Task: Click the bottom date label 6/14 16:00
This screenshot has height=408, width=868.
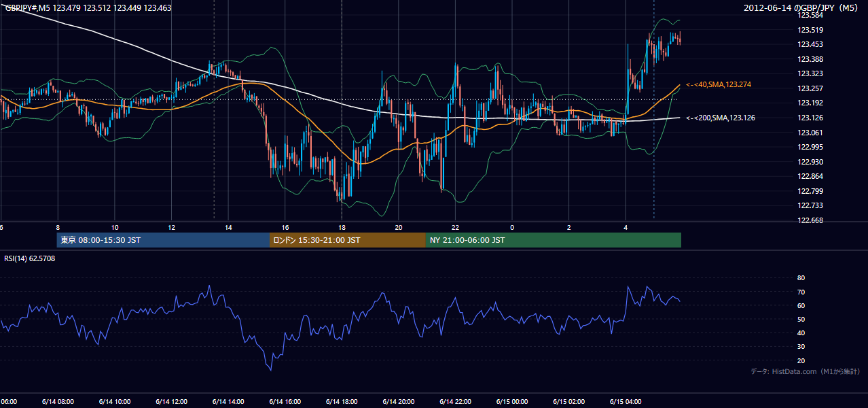Action: (x=285, y=402)
